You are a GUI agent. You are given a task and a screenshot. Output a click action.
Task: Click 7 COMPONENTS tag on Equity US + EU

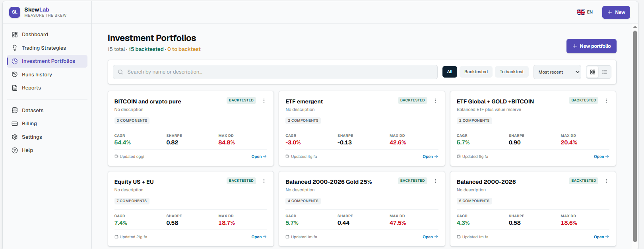pos(132,201)
